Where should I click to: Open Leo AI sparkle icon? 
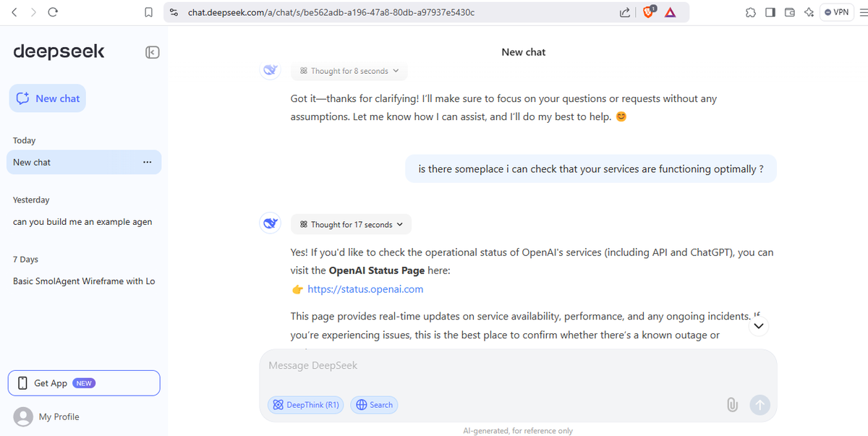(x=809, y=12)
